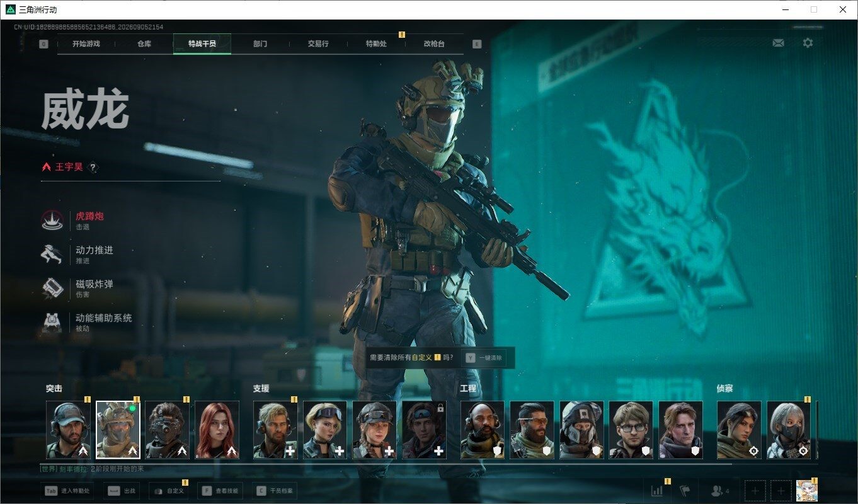Select the 特战干员 tab
858x504 pixels.
click(202, 44)
